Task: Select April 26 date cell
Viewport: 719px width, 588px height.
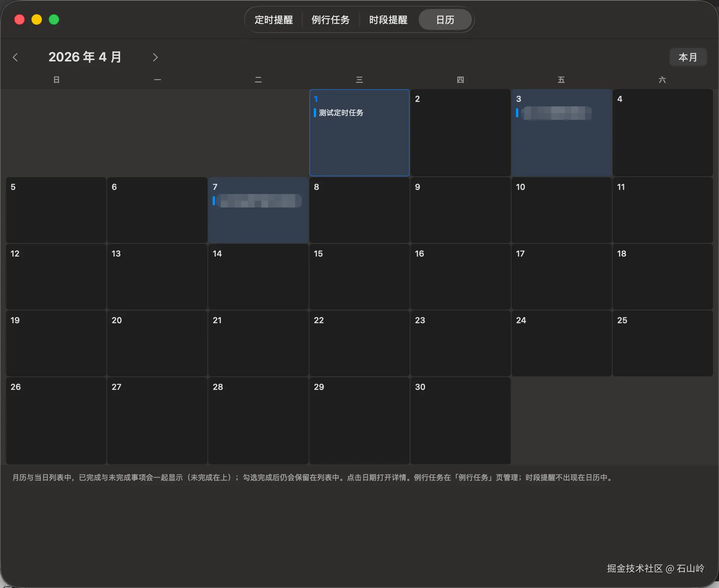Action: [56, 420]
